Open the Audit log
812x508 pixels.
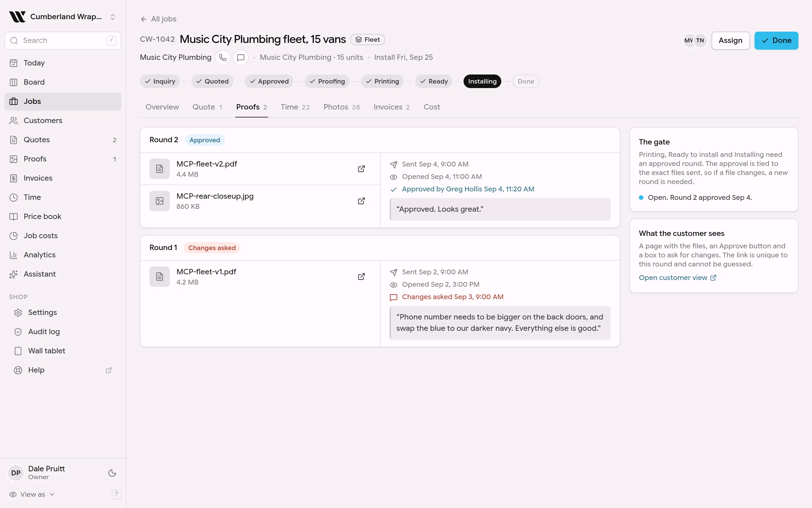pyautogui.click(x=63, y=332)
